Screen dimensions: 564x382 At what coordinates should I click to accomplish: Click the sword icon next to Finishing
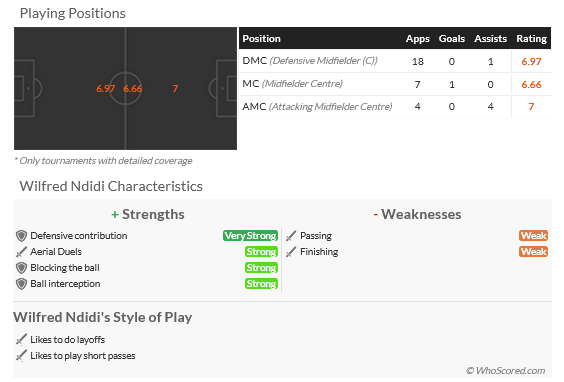click(x=291, y=252)
